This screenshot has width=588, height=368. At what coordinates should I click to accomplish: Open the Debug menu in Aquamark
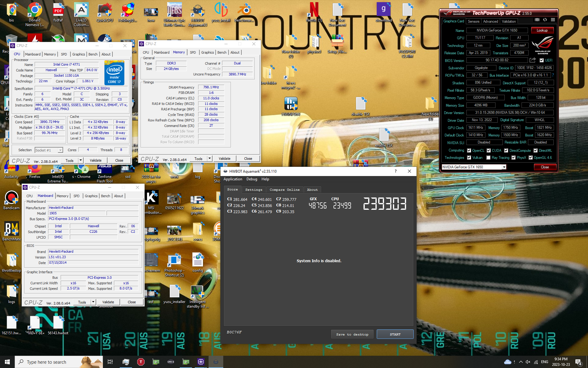pyautogui.click(x=252, y=179)
